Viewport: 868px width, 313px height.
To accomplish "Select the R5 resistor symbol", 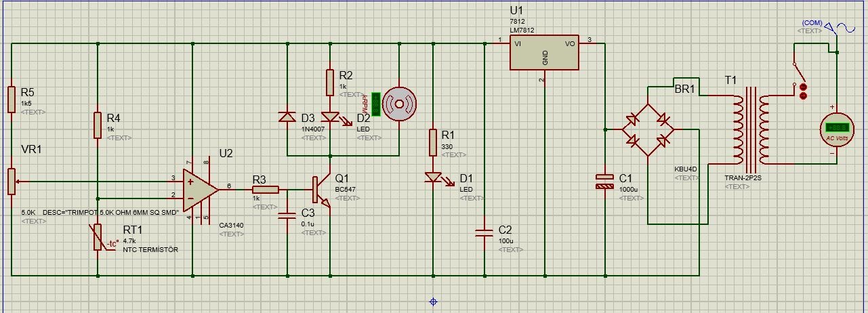I will click(x=11, y=99).
